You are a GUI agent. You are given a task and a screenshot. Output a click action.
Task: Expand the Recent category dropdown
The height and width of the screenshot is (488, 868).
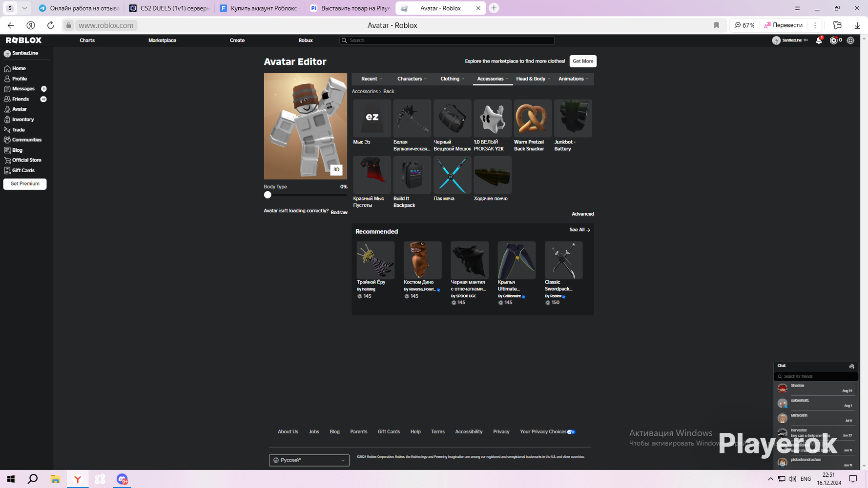coord(372,79)
